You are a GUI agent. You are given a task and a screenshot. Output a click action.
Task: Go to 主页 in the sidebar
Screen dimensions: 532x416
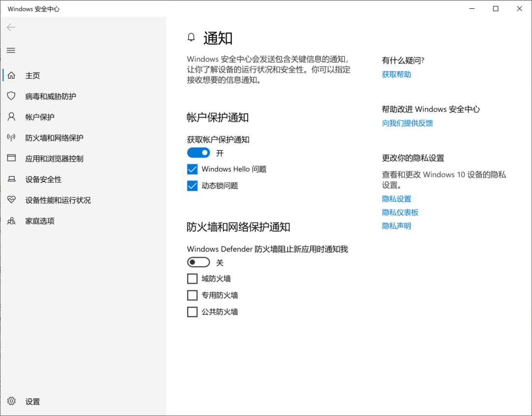click(33, 75)
